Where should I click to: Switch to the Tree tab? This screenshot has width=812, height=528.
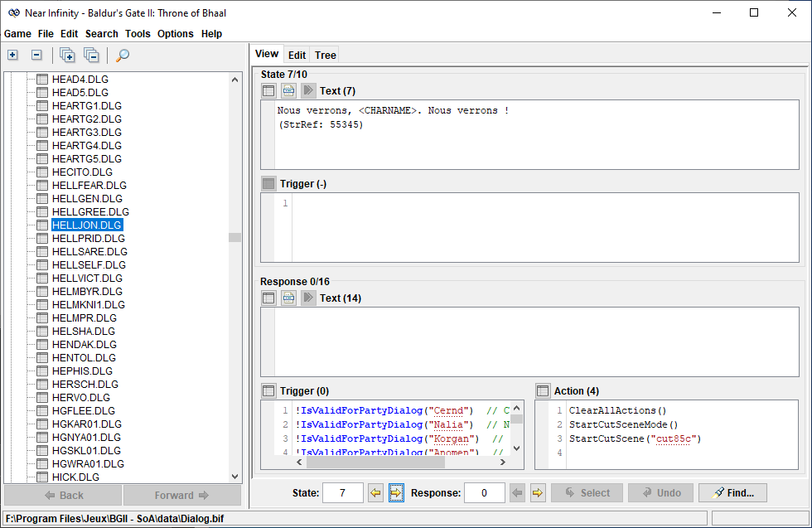(325, 55)
